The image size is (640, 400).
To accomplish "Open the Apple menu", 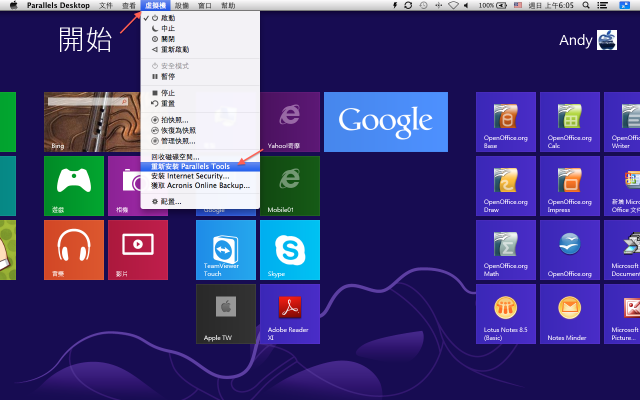I will pos(13,5).
